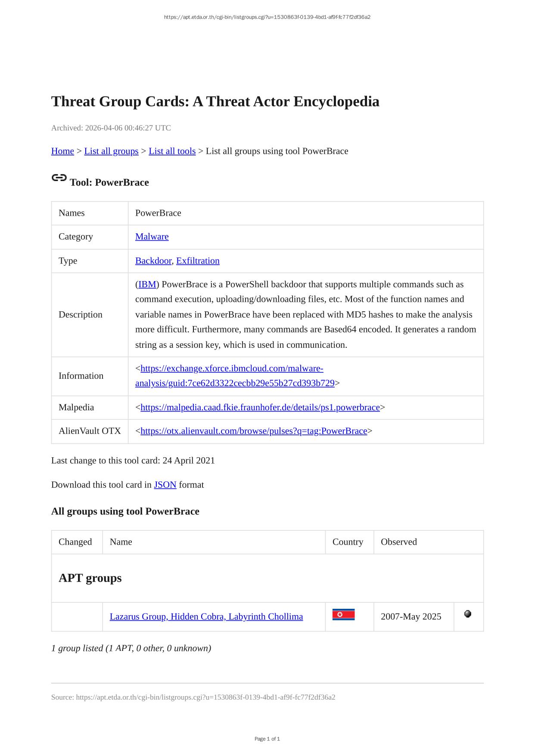The width and height of the screenshot is (535, 756).
Task: Download the tool card via JSON link
Action: point(165,485)
